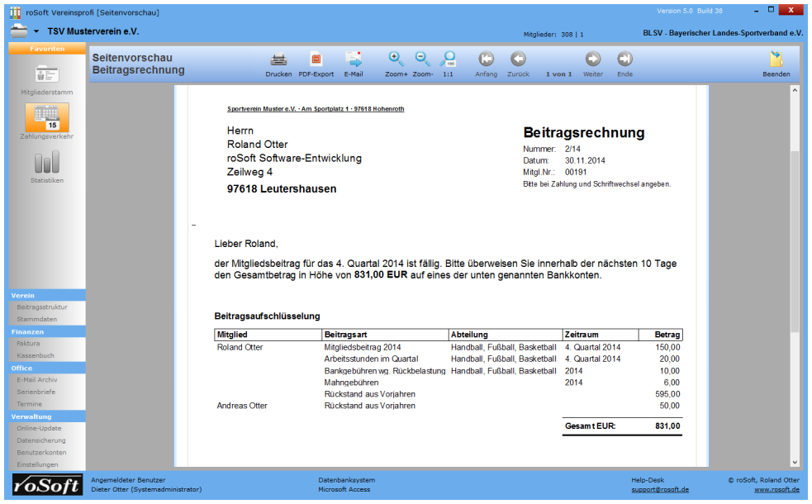Jump to first page with Anfang
812x504 pixels.
pos(486,60)
